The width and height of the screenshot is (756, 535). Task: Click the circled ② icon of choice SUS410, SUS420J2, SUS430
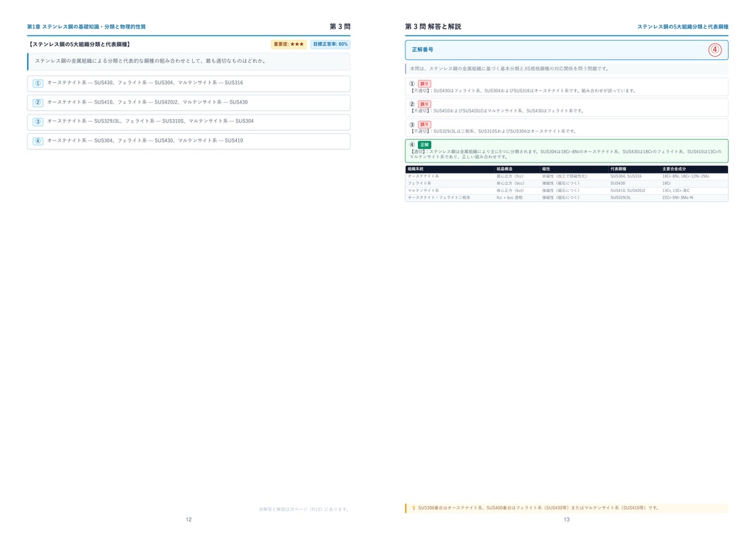(x=38, y=103)
